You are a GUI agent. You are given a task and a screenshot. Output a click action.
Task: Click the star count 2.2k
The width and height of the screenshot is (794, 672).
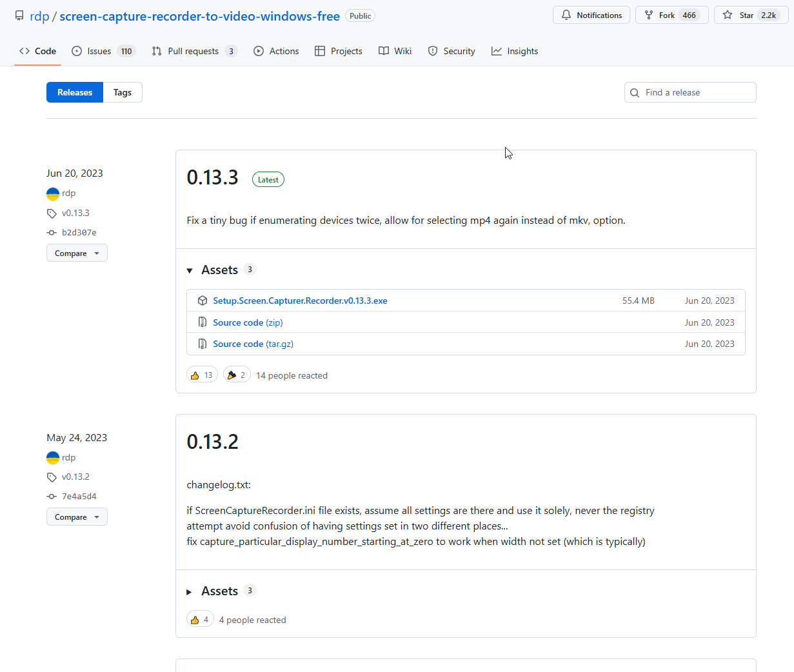(x=769, y=15)
